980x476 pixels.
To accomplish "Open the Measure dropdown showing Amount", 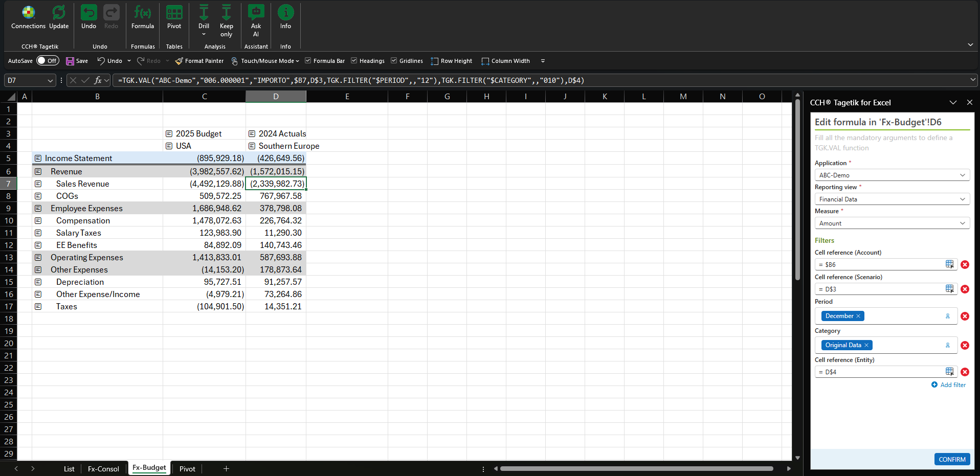I will [892, 223].
